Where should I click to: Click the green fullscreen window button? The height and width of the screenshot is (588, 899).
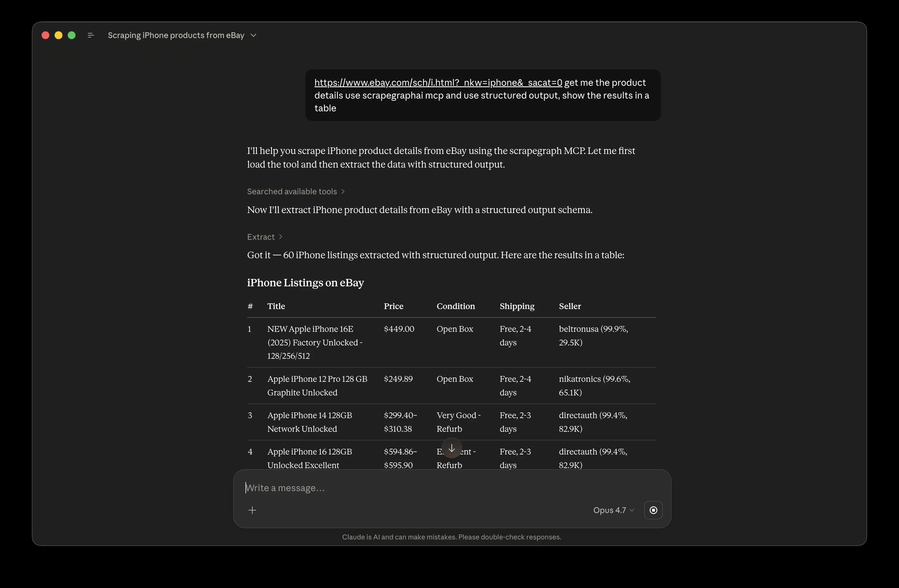71,35
